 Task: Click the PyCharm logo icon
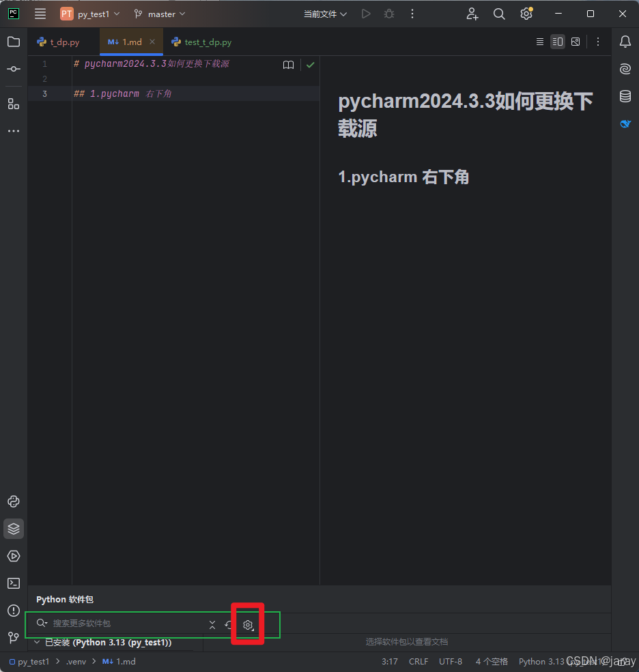[x=13, y=14]
